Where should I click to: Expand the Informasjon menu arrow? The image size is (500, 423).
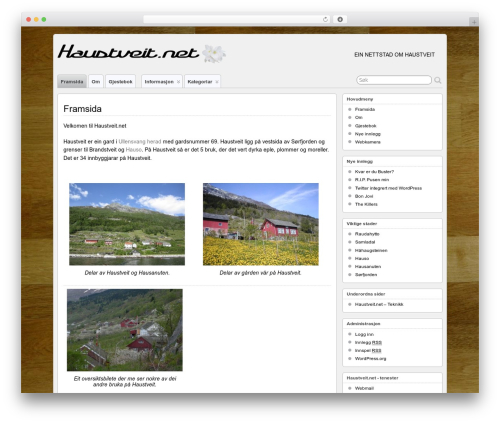tap(178, 82)
